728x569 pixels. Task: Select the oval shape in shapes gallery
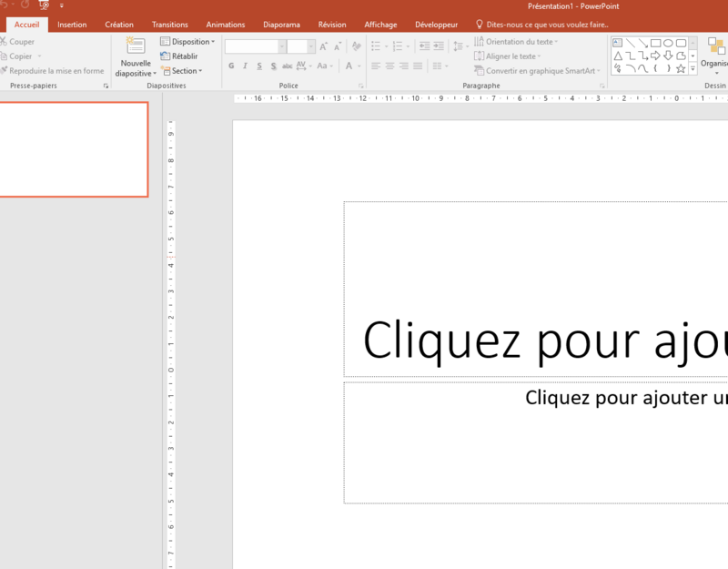(x=668, y=43)
